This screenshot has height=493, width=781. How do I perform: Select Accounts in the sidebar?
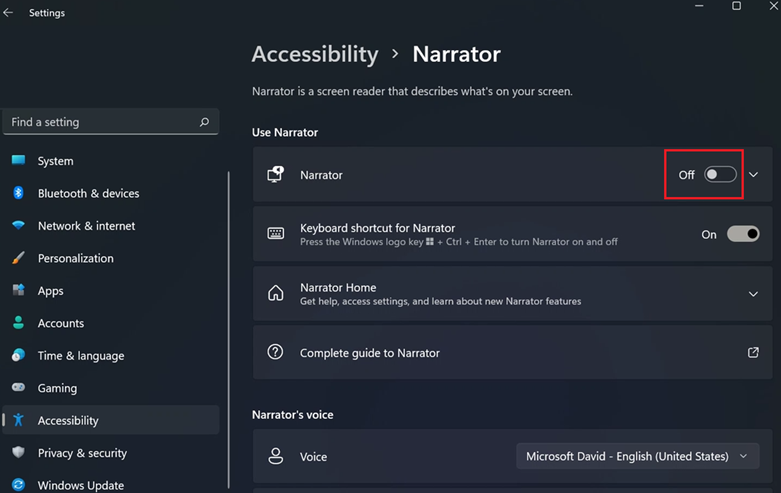pos(61,323)
